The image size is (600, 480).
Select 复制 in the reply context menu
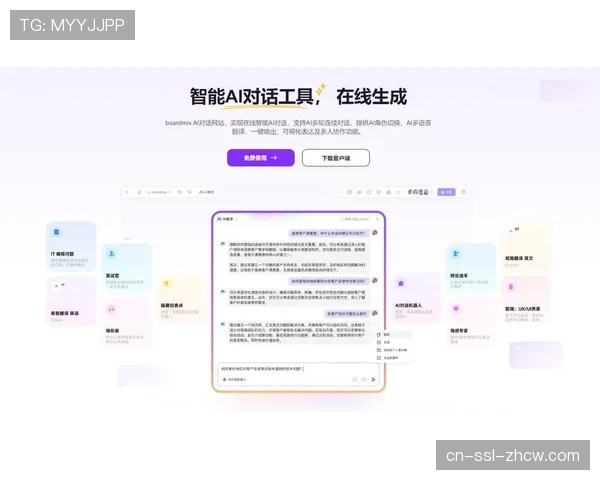[x=393, y=335]
